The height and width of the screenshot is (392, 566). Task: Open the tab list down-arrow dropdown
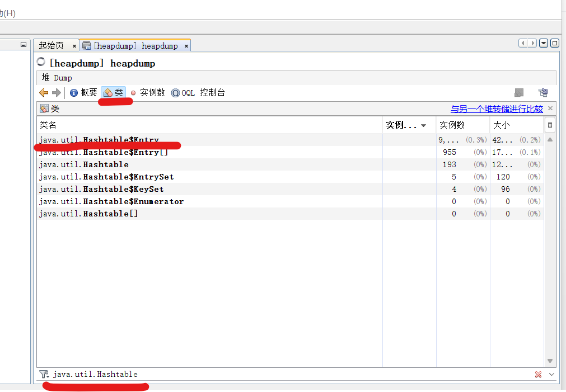point(543,43)
